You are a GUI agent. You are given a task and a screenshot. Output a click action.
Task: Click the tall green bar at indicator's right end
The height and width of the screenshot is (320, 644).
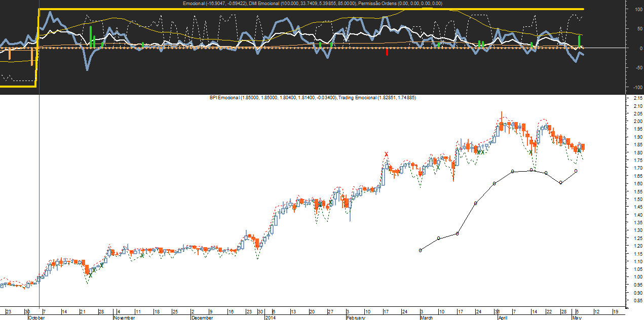coord(579,41)
